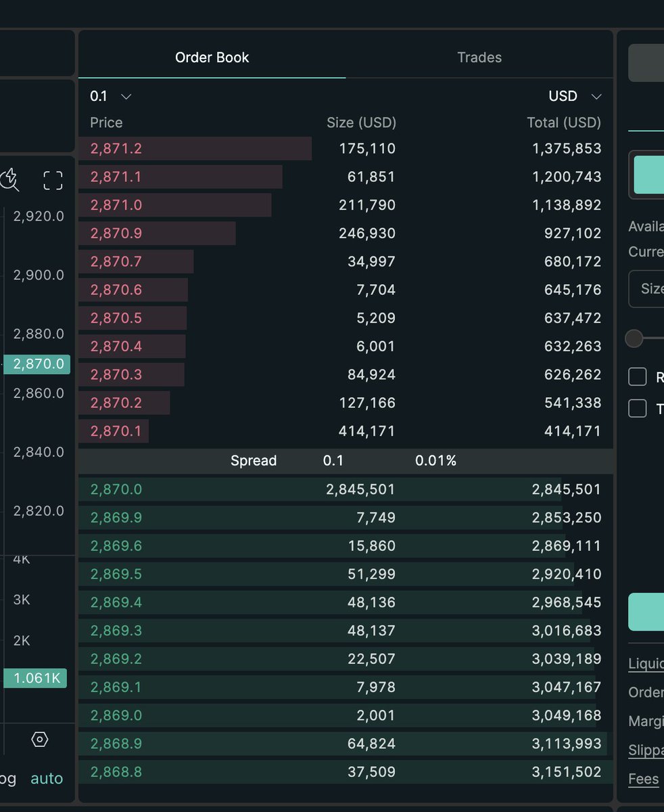Enable the Reduce Only checkbox

[637, 377]
